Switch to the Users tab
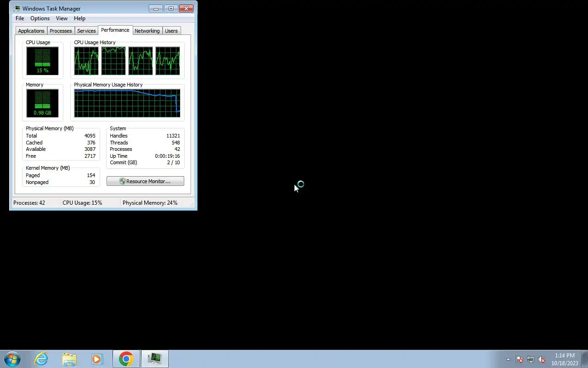This screenshot has width=588, height=368. click(171, 31)
